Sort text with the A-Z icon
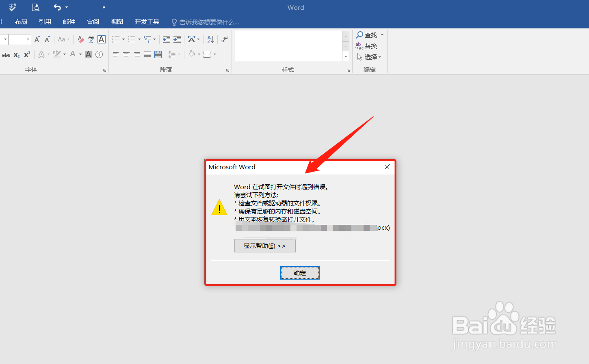The width and height of the screenshot is (589, 364). click(210, 39)
